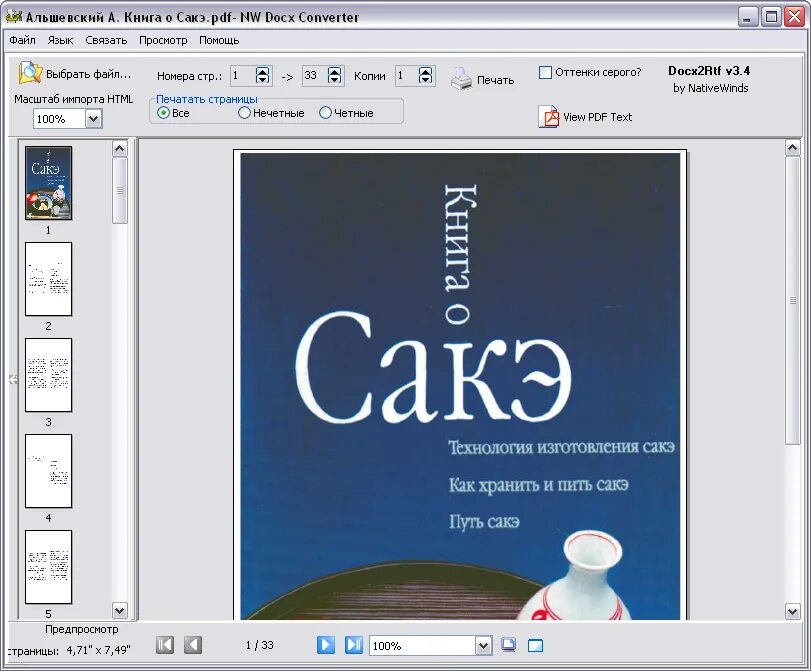Close the NW Docx Converter window
811x671 pixels.
pyautogui.click(x=794, y=17)
